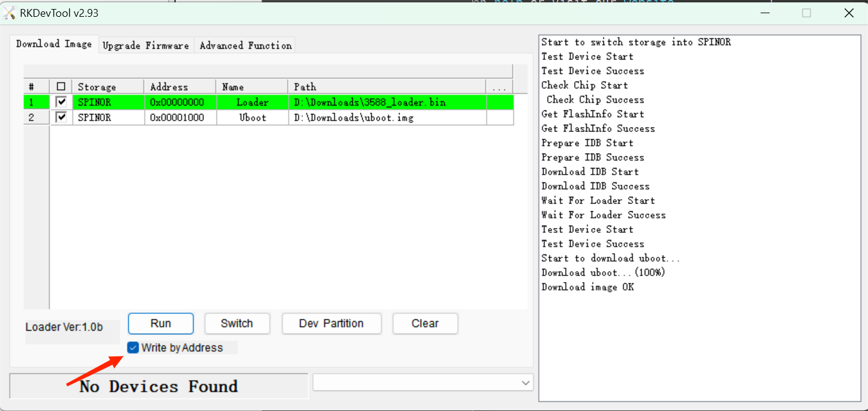Maximize the RKDevTool window
The width and height of the screenshot is (868, 411).
tap(807, 13)
